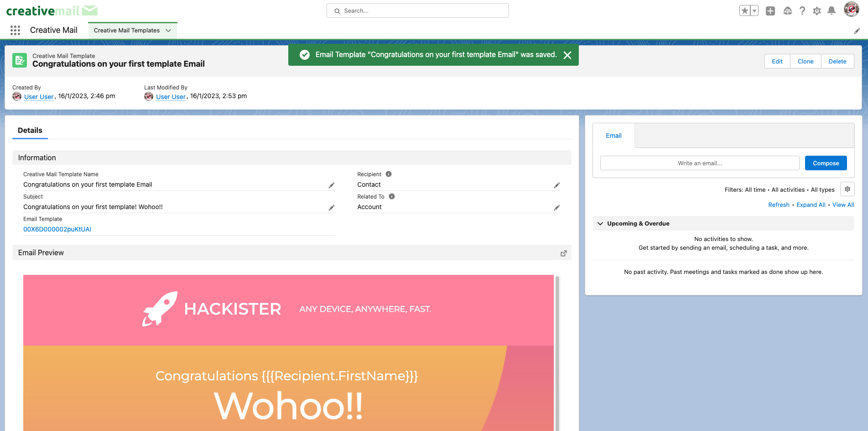Collapse the Upcoming & Overdue section
Viewport: 868px width, 431px height.
click(x=600, y=224)
